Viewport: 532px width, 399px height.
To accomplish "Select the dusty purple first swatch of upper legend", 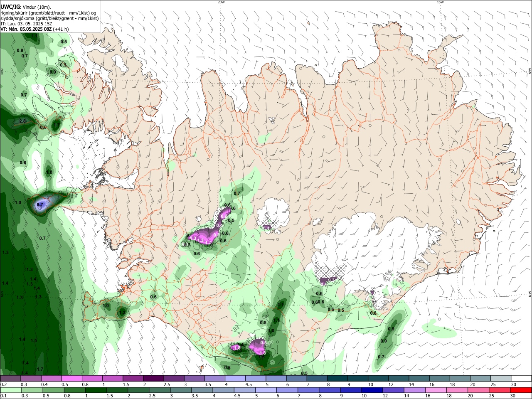I will 10,378.
